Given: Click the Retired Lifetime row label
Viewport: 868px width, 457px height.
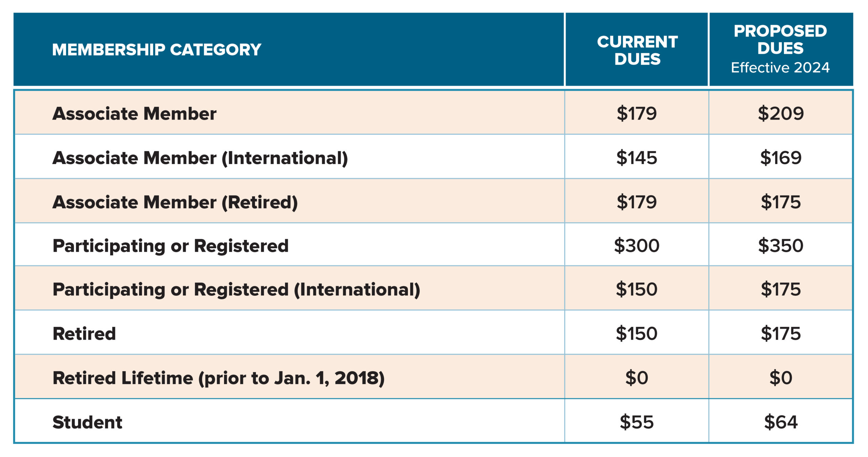Looking at the screenshot, I should pos(219,378).
